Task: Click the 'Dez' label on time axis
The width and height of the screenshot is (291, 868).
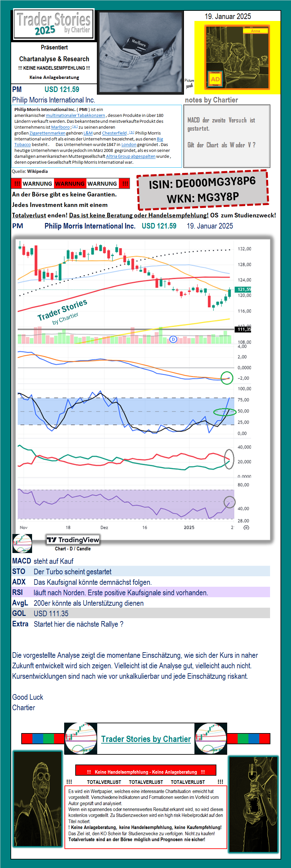Action: pos(104,527)
